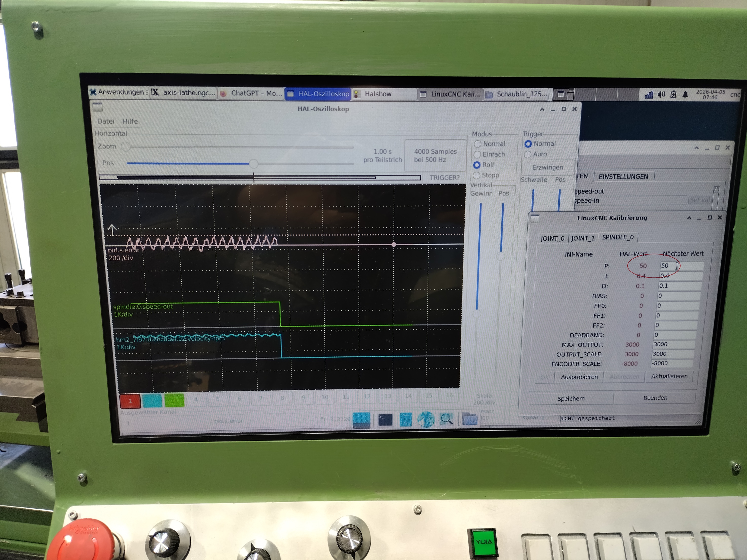Click the Ausprobieren button

[x=579, y=377]
